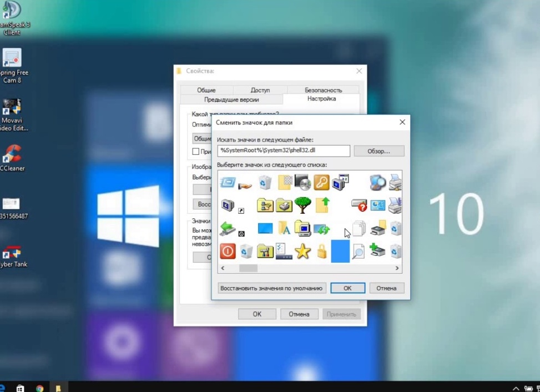Image resolution: width=540 pixels, height=392 pixels.
Task: Cancel the icon change dialog with Отмена
Action: tap(386, 288)
